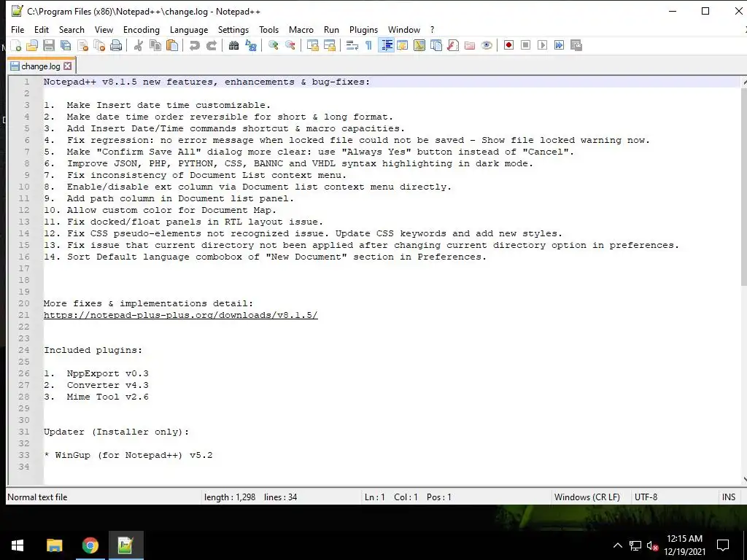Open the Windows Start menu

tap(18, 545)
